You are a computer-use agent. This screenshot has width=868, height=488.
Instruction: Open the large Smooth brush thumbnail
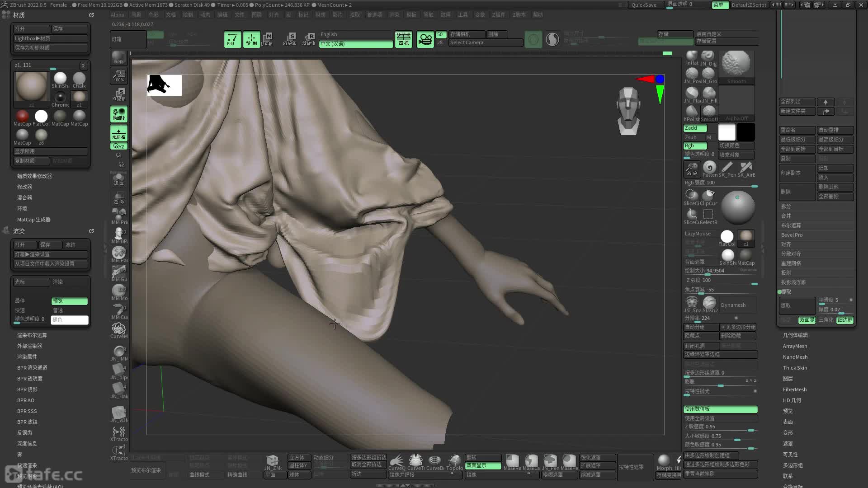tap(736, 67)
